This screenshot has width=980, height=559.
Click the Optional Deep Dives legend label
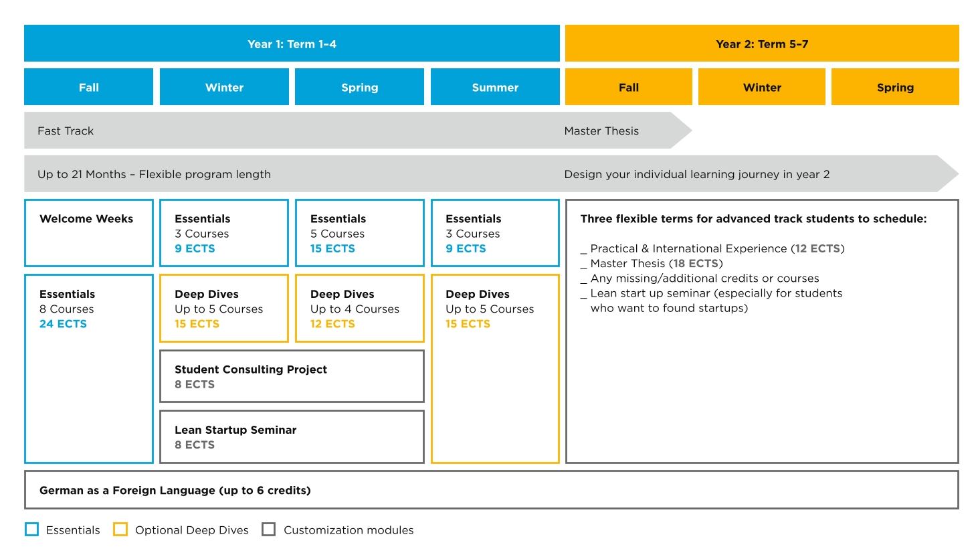[192, 530]
